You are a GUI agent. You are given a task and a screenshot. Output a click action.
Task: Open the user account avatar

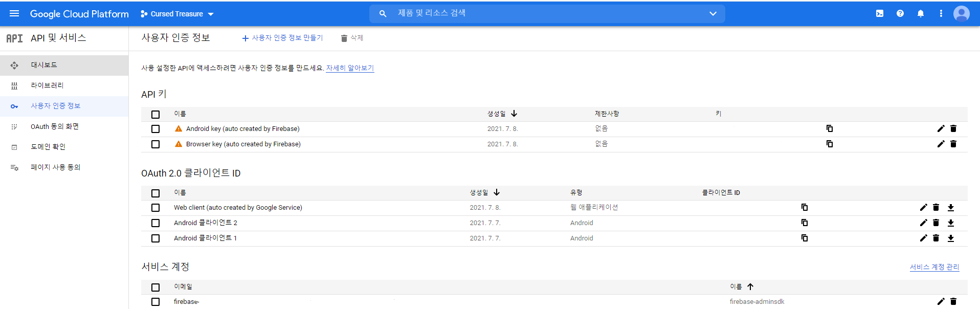[x=962, y=14]
